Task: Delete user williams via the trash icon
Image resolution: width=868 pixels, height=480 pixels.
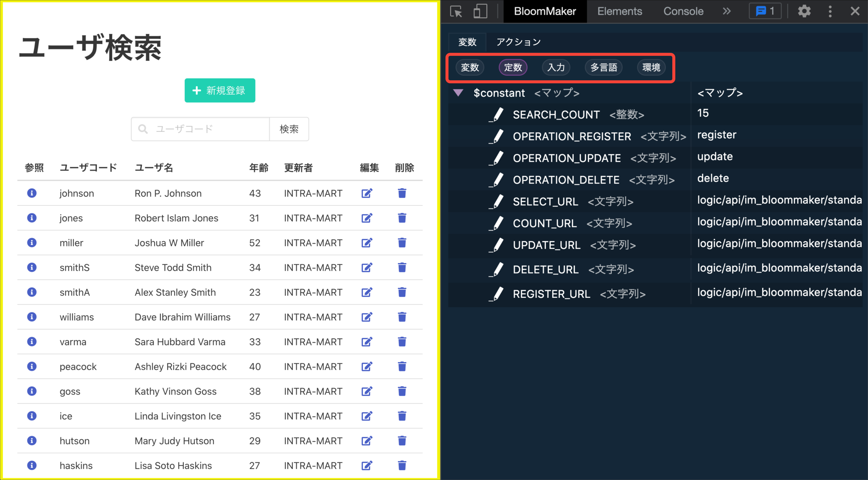Action: pyautogui.click(x=402, y=317)
